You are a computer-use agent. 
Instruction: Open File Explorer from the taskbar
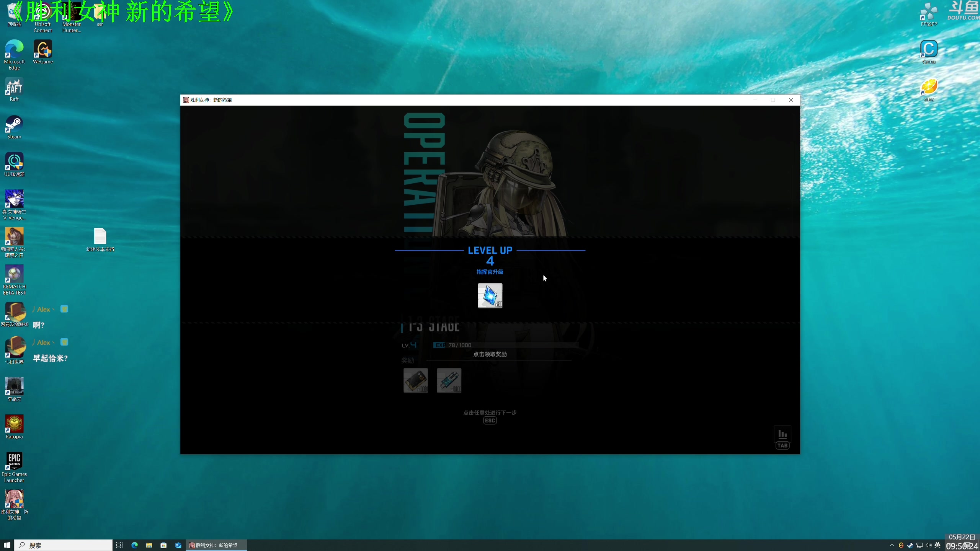[149, 545]
